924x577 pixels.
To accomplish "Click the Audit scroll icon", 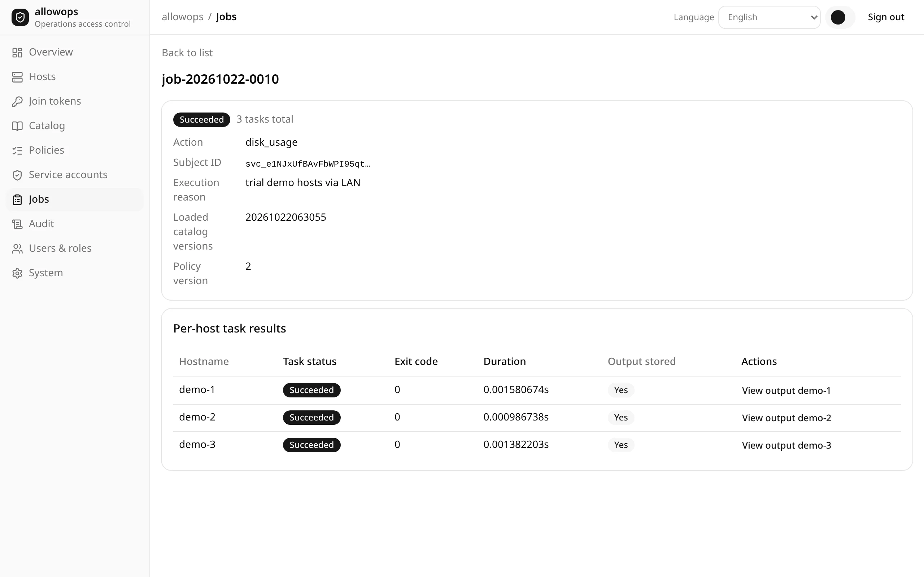I will (17, 224).
